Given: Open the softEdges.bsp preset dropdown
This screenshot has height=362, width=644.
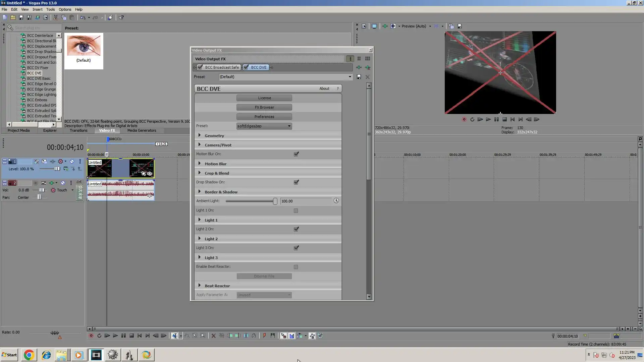Looking at the screenshot, I should (x=289, y=126).
